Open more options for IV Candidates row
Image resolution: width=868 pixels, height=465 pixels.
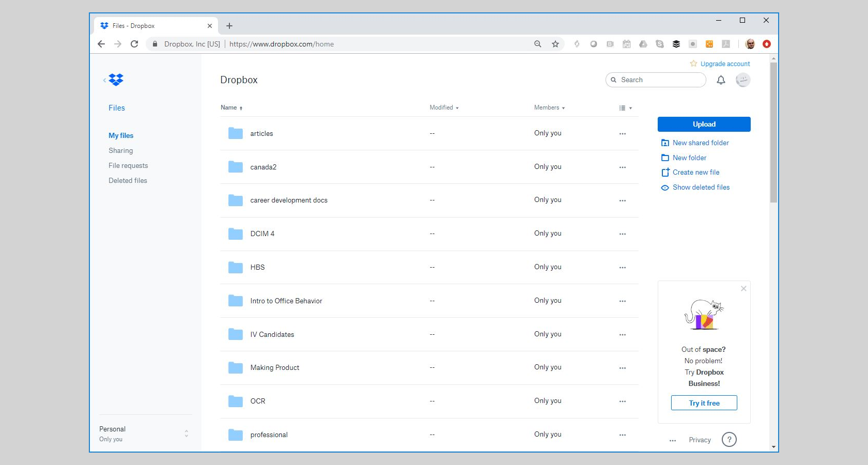tap(623, 335)
